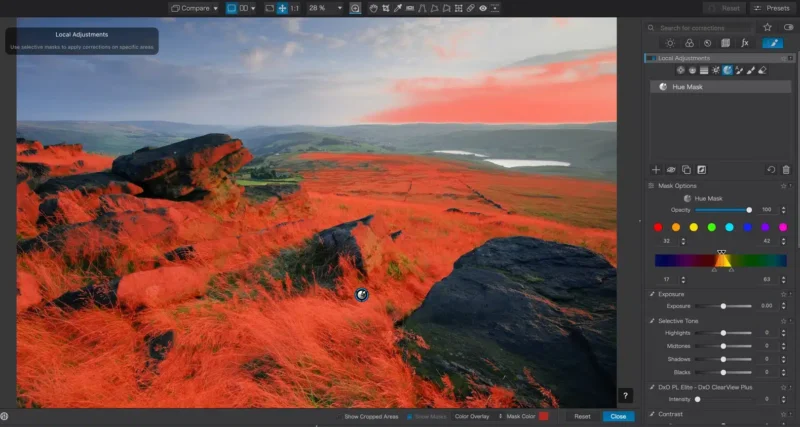
Task: Select the Graduated Filter tool
Action: (704, 70)
